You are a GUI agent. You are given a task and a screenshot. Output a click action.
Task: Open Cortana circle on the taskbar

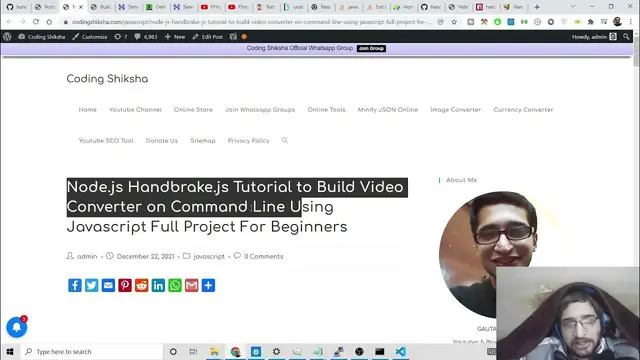point(173,351)
